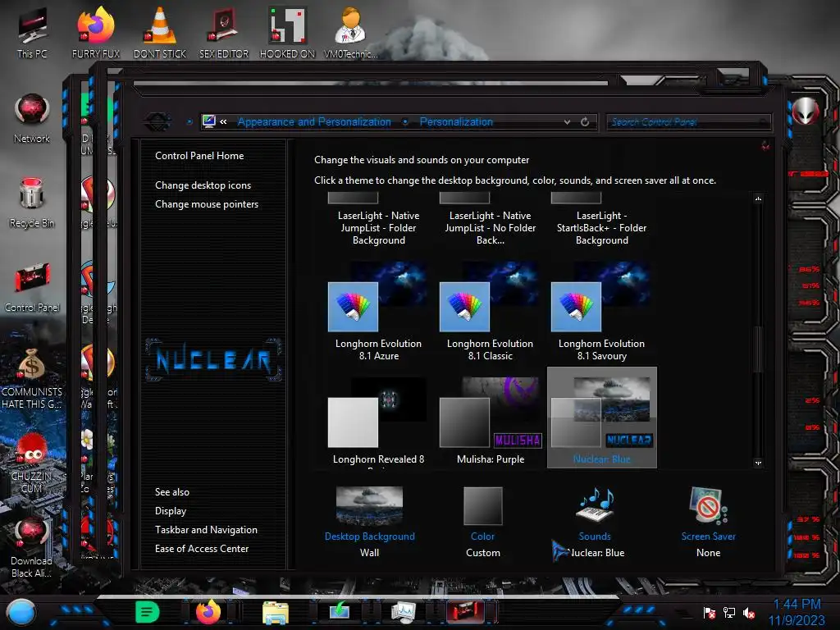Open the download arrow app in taskbar
This screenshot has height=630, width=840.
340,612
